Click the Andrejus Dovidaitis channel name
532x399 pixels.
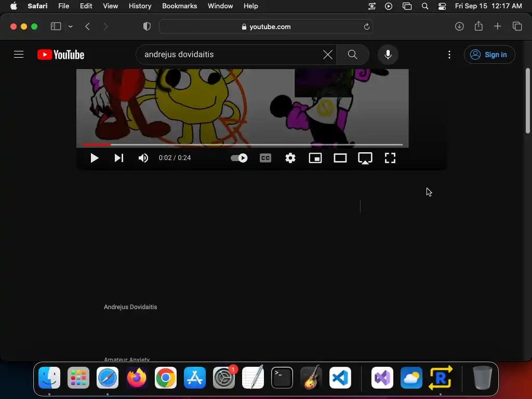coord(130,307)
